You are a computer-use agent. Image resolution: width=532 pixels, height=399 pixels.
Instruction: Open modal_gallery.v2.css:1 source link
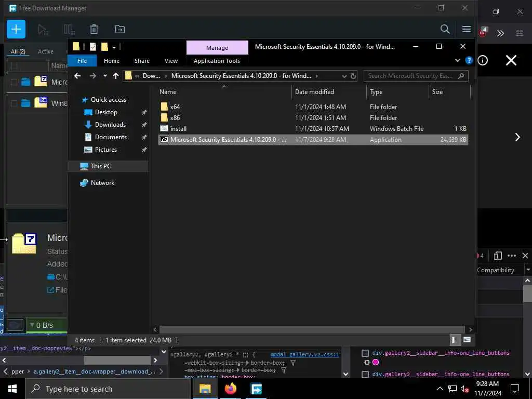pyautogui.click(x=304, y=354)
